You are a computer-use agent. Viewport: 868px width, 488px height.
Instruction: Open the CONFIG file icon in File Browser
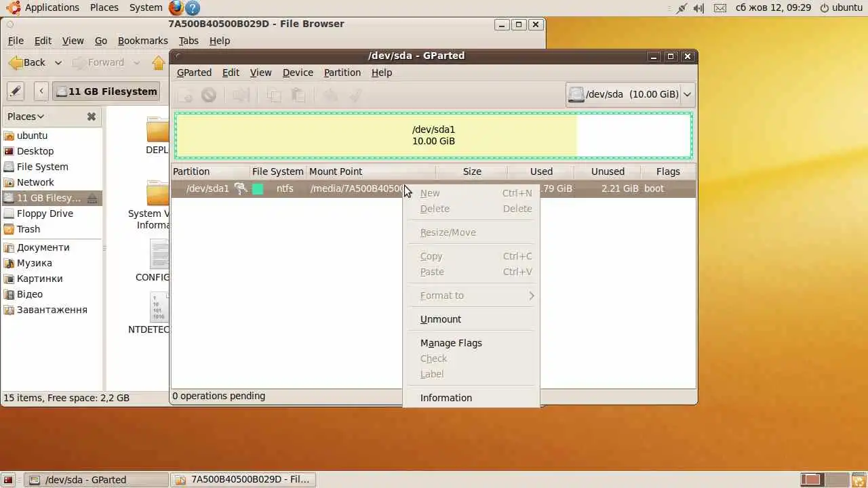point(159,254)
